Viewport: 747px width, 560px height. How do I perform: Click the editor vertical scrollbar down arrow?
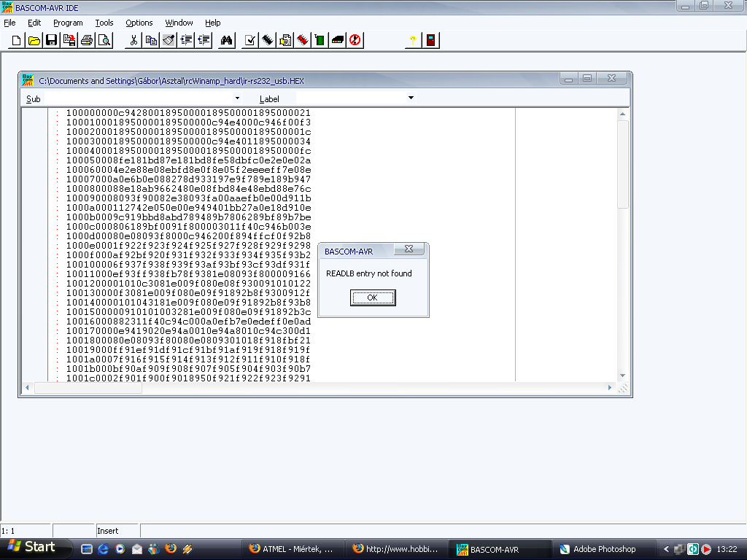pyautogui.click(x=623, y=376)
